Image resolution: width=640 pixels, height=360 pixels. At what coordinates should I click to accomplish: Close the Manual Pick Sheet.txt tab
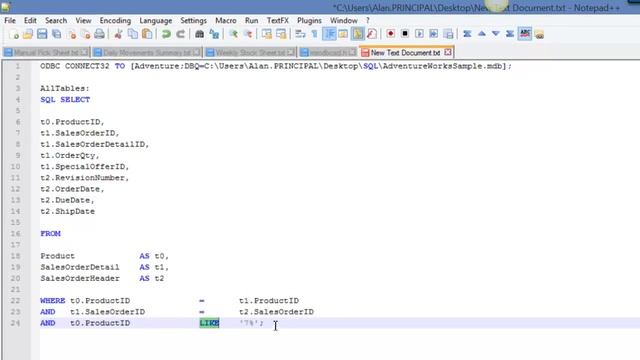[x=84, y=52]
